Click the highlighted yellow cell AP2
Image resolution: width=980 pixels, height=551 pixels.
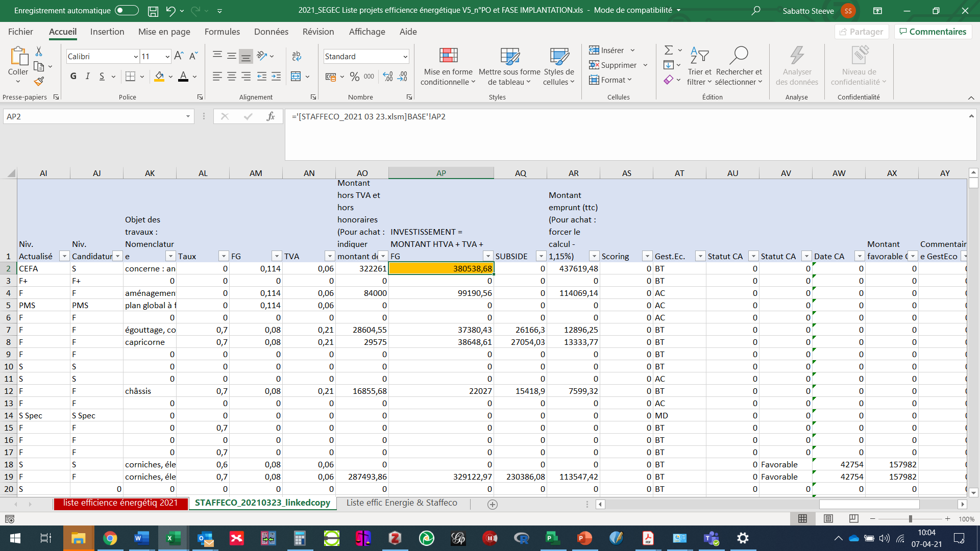(440, 268)
